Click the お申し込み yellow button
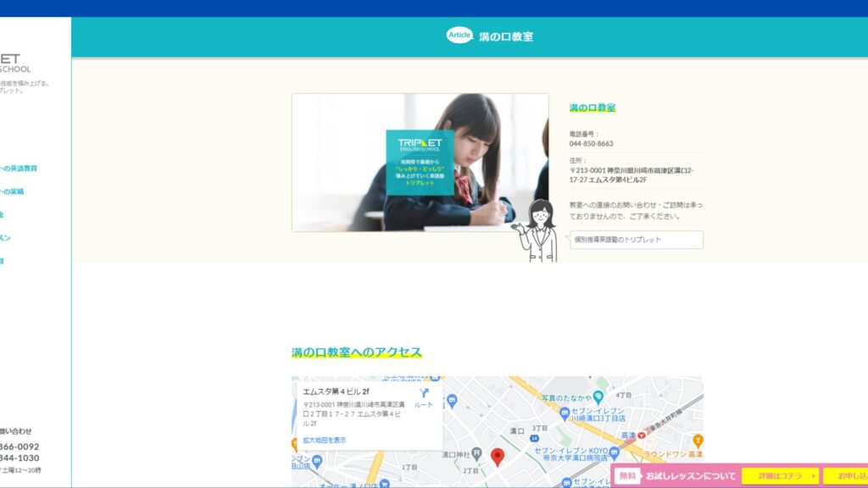 [846, 476]
